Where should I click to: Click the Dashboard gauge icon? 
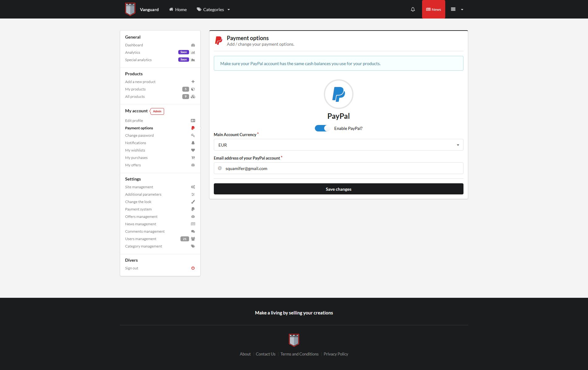(x=193, y=45)
